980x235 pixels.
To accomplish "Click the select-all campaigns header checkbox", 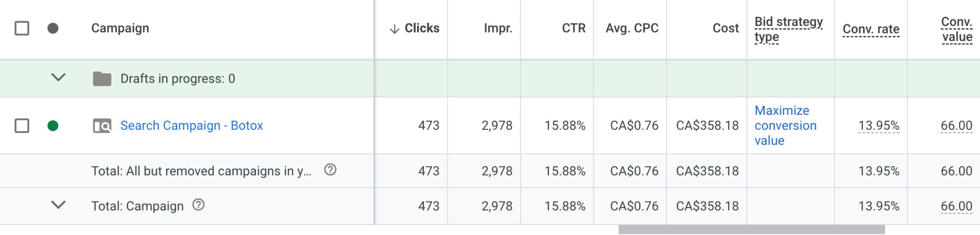I will click(22, 28).
